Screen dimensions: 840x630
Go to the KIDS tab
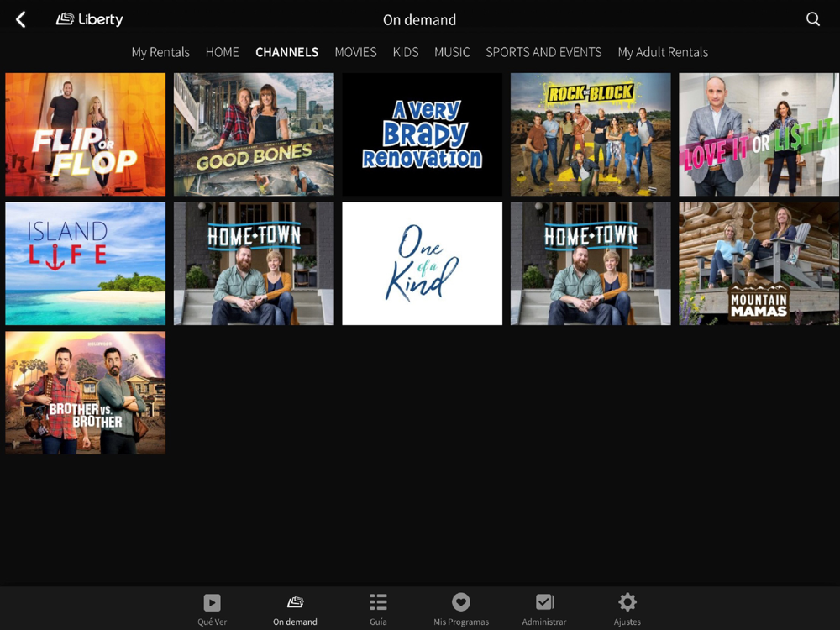click(x=406, y=52)
